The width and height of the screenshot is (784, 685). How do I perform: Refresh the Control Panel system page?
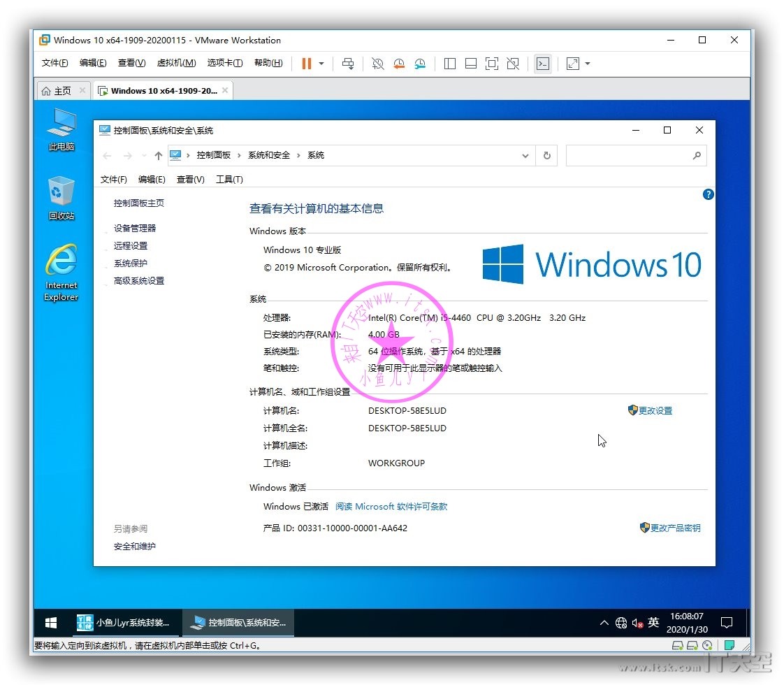(x=547, y=155)
